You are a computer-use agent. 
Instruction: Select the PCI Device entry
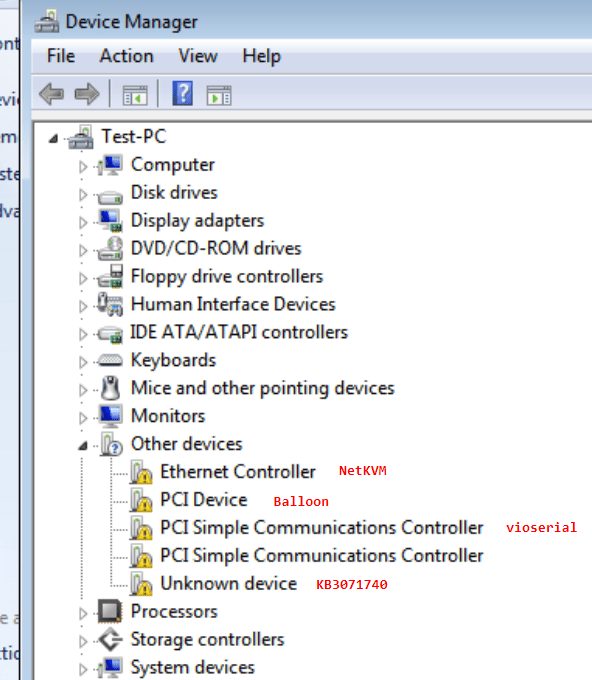click(x=204, y=500)
